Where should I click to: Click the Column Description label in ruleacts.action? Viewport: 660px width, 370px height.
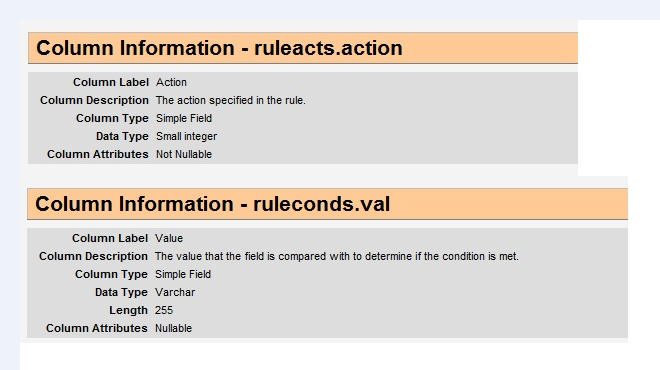tap(94, 100)
